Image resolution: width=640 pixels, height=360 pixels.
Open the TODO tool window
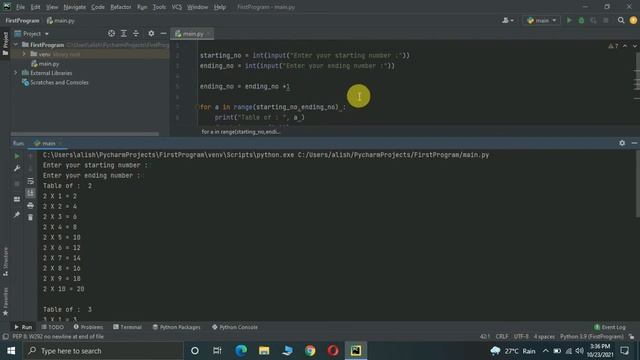53,327
